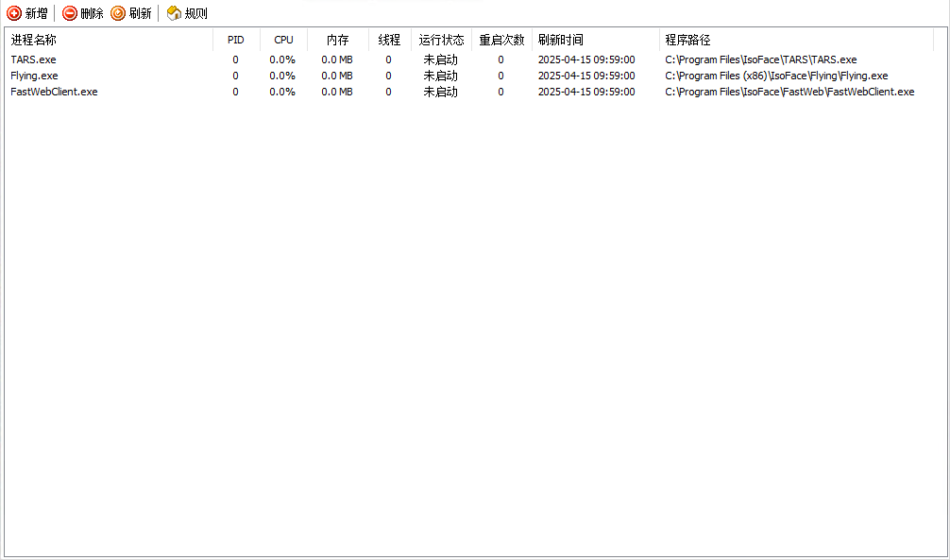Click 0.0 MB memory value for FastWebClient.exe
The height and width of the screenshot is (560, 950).
337,93
